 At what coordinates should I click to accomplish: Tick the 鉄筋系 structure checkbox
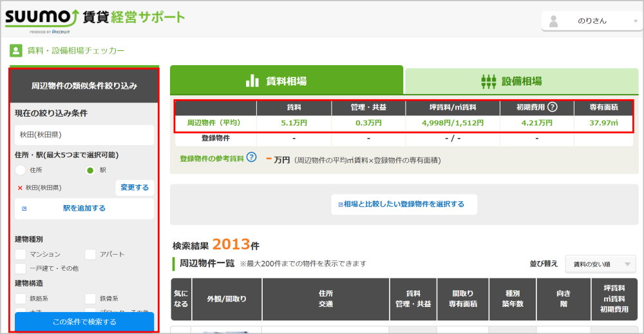point(21,299)
